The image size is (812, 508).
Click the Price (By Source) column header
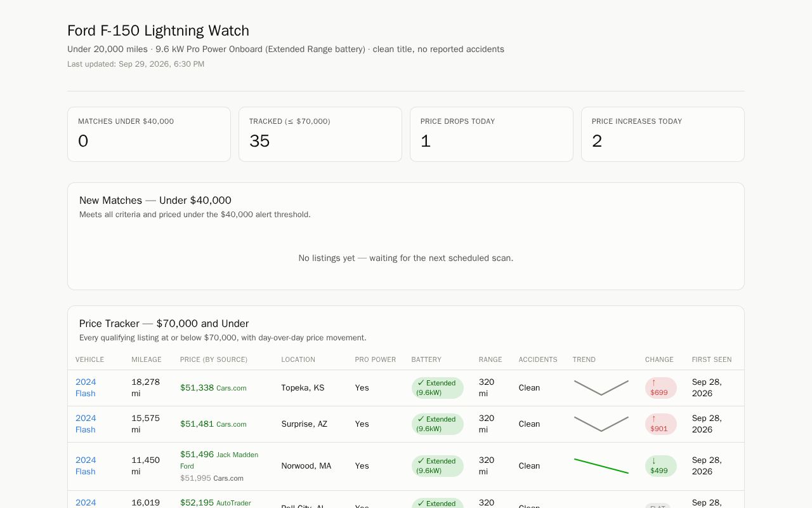214,359
